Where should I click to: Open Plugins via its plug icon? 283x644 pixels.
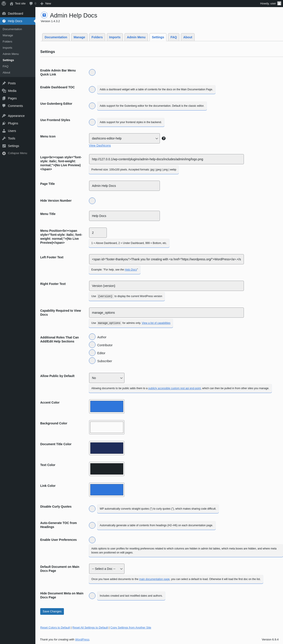(4, 123)
